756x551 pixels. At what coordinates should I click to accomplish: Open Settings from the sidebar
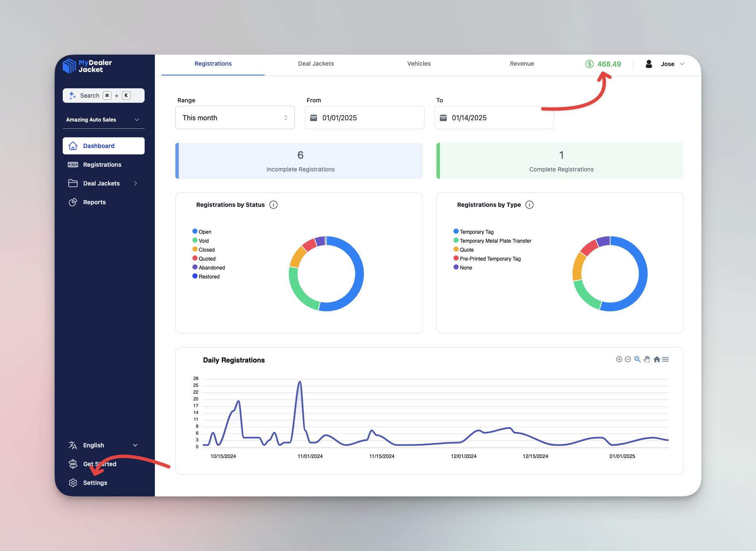95,482
